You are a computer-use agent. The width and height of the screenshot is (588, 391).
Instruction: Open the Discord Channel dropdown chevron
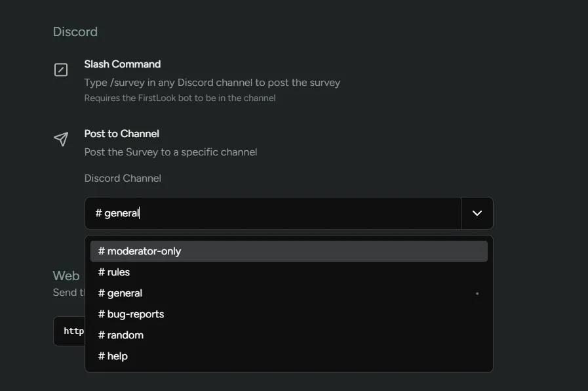pyautogui.click(x=477, y=213)
